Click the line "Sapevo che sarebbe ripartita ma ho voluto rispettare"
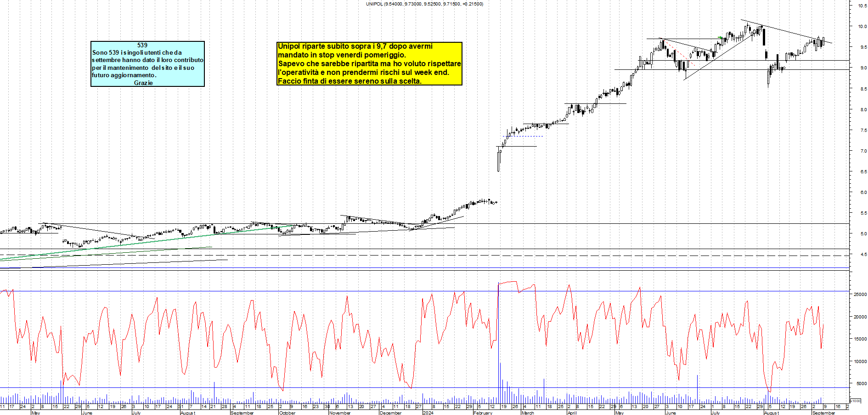 tap(369, 63)
